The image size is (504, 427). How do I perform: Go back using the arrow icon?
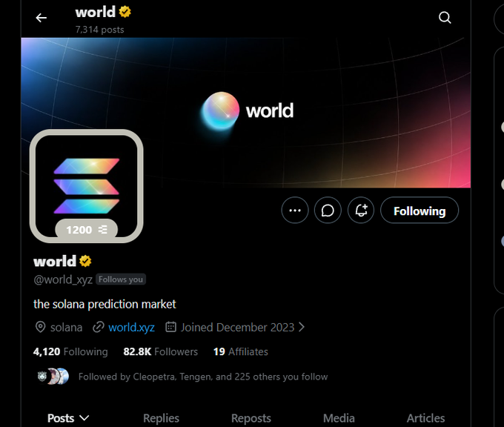point(42,18)
